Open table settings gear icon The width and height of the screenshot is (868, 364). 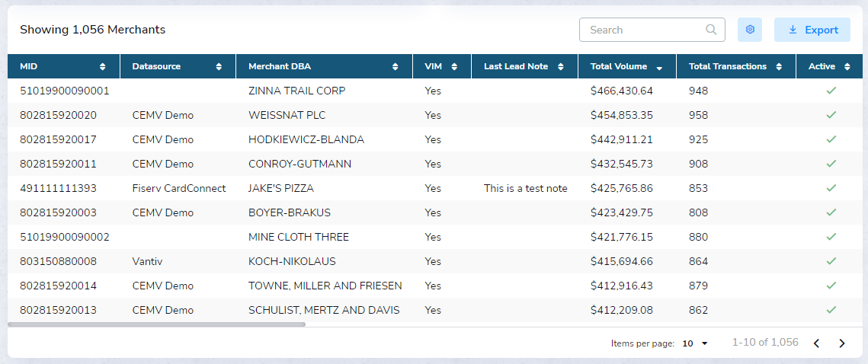[x=750, y=30]
